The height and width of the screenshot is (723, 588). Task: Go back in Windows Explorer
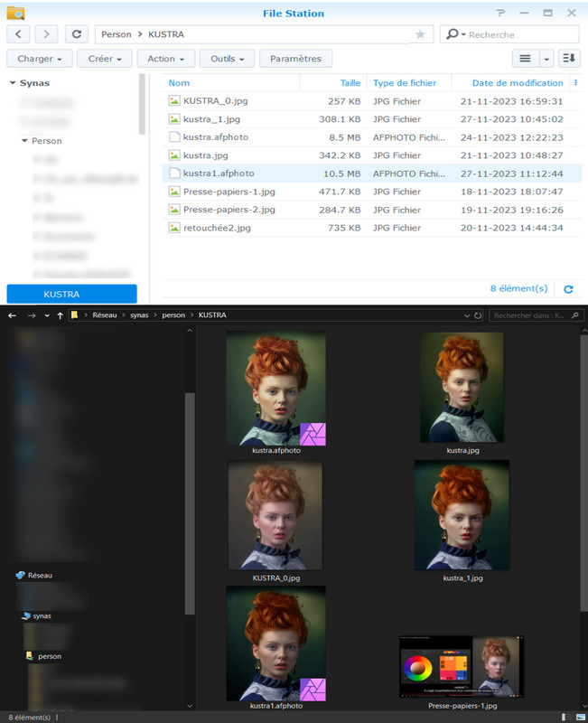pos(12,315)
